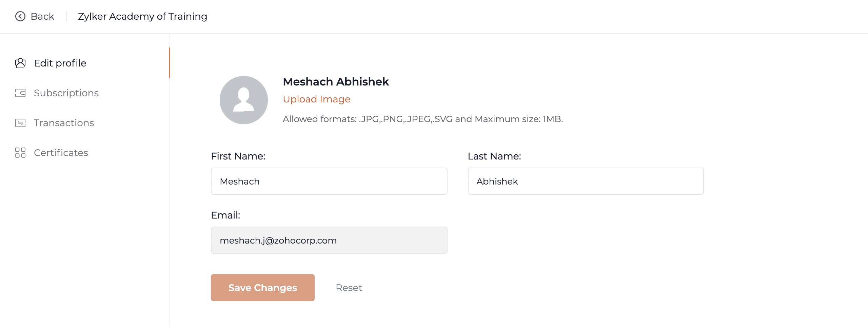Click the Subscriptions wallet icon

pyautogui.click(x=20, y=93)
